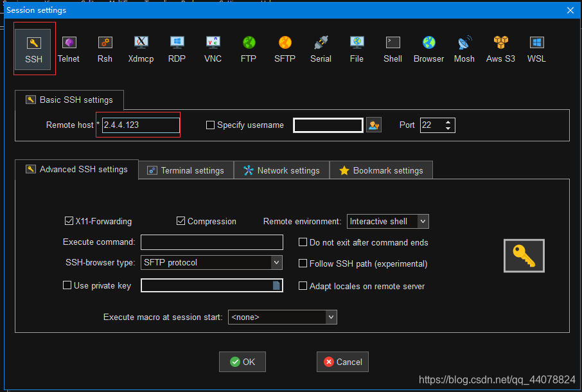Screen dimensions: 582x392
Task: Click the Cancel button
Action: click(342, 361)
